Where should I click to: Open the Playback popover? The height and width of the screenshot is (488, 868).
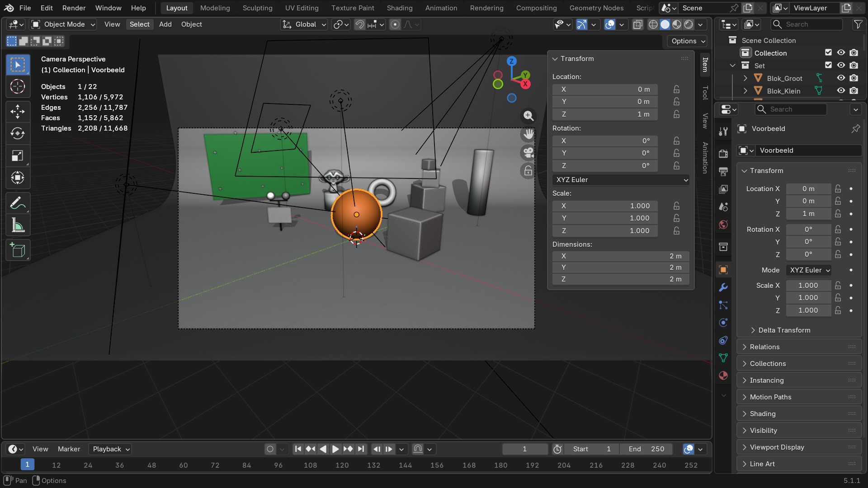[110, 449]
